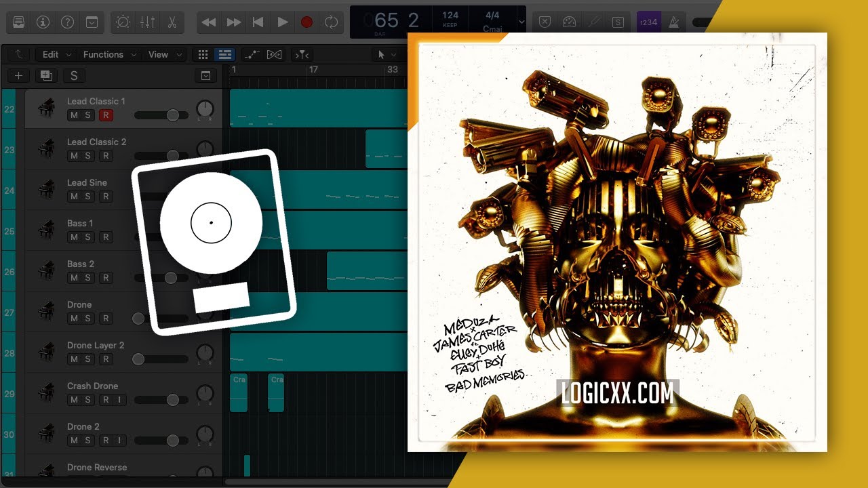868x488 pixels.
Task: Record-enable the Bass 2 track
Action: [106, 278]
